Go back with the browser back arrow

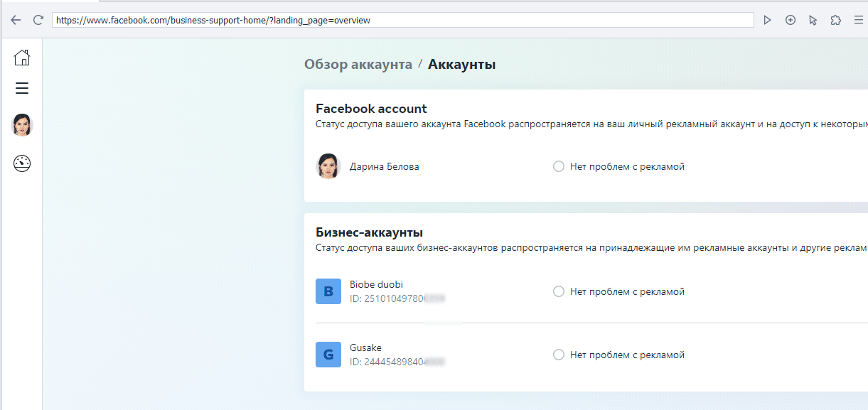click(x=16, y=21)
